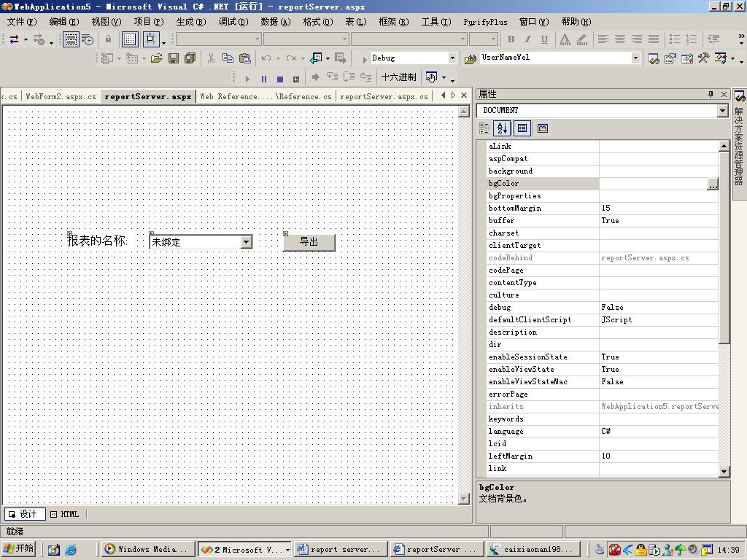Viewport: 747px width, 560px height.
Task: Click the 开始 Start button
Action: tap(18, 548)
